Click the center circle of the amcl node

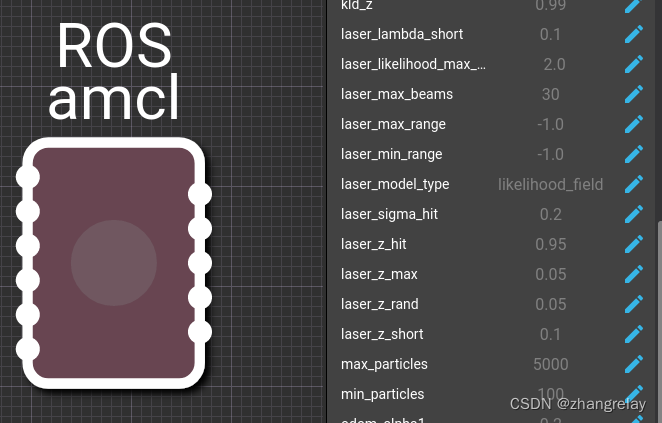coord(114,263)
